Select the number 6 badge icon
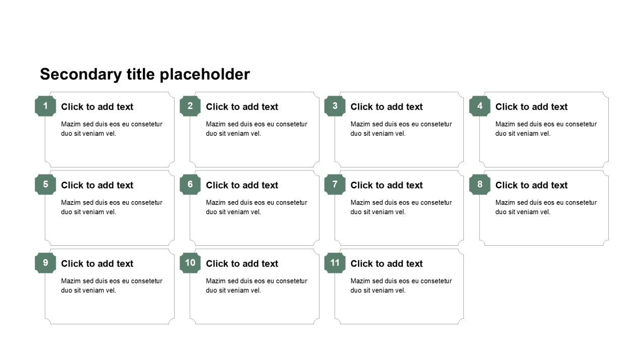This screenshot has width=644, height=362. (x=190, y=185)
